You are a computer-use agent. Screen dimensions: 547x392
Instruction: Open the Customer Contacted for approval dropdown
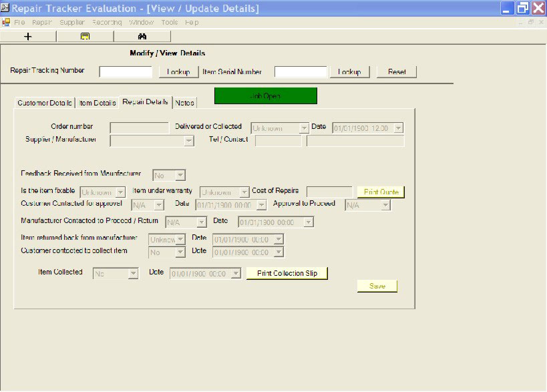pyautogui.click(x=159, y=205)
